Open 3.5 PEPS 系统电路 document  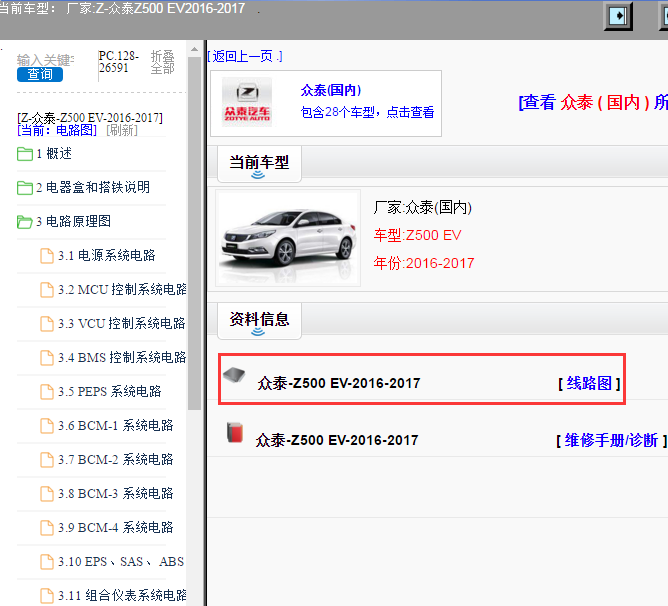click(x=109, y=391)
